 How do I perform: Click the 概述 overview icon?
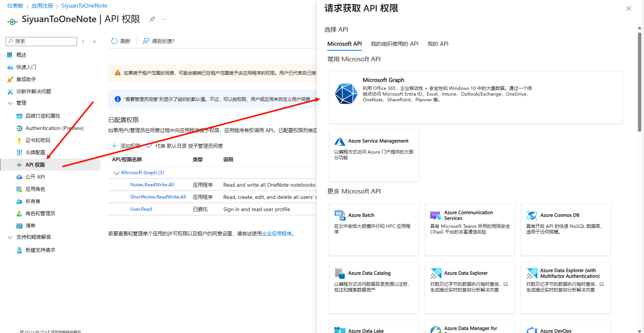(10, 55)
